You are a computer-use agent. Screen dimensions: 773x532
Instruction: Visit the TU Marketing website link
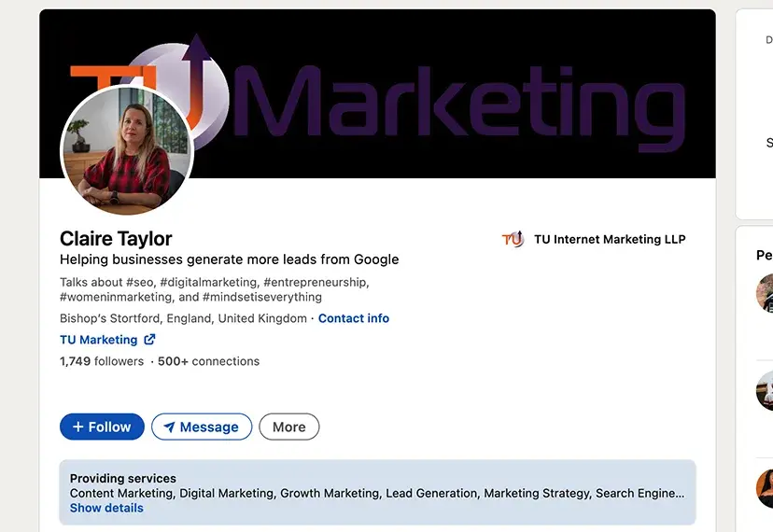tap(99, 340)
